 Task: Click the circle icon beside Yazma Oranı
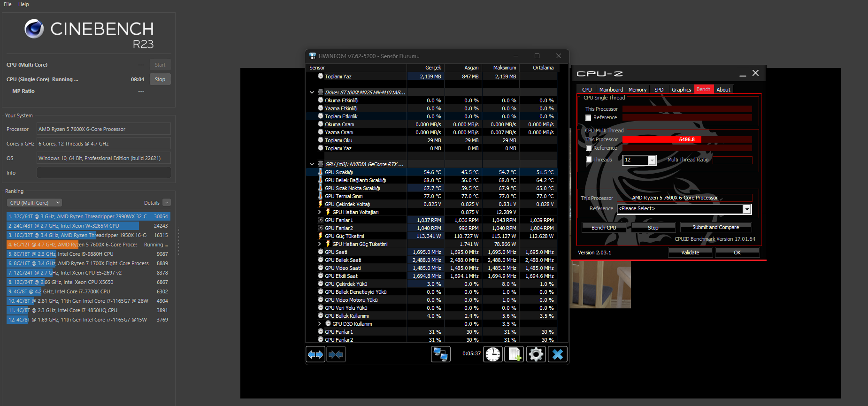321,132
